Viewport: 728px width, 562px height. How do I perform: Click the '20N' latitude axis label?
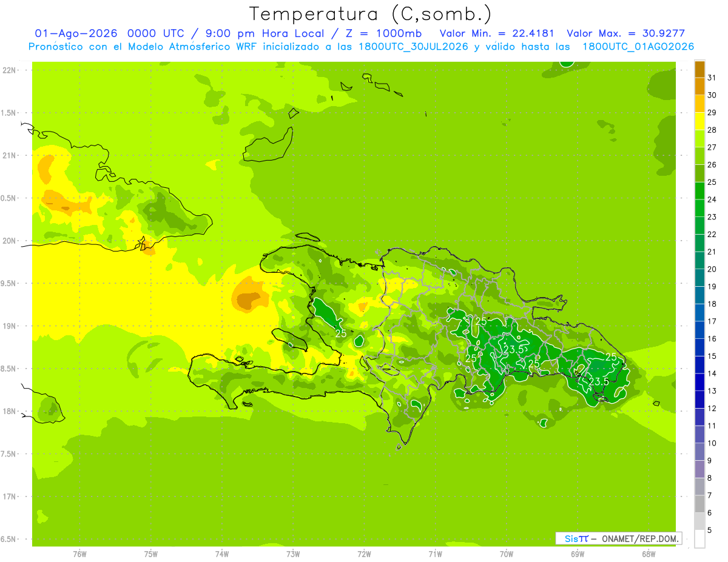click(x=9, y=241)
